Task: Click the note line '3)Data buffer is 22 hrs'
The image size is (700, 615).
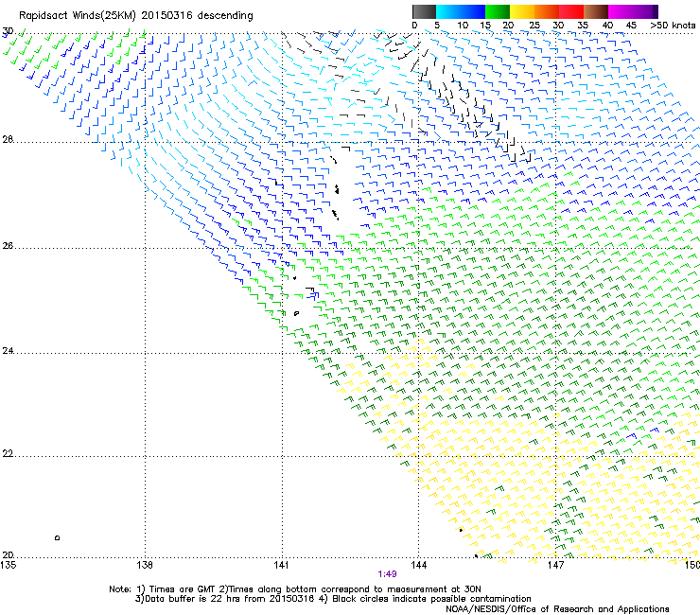Action: point(333,599)
